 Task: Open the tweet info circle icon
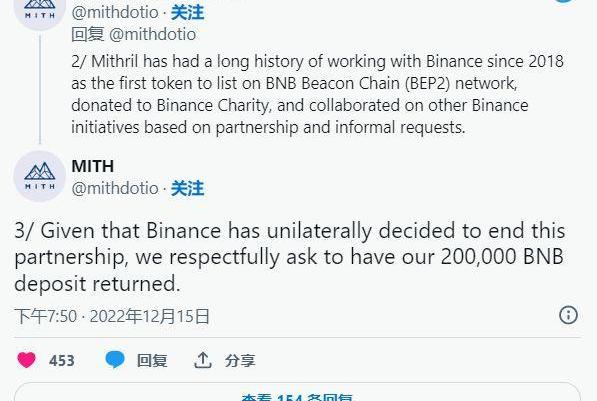[568, 315]
